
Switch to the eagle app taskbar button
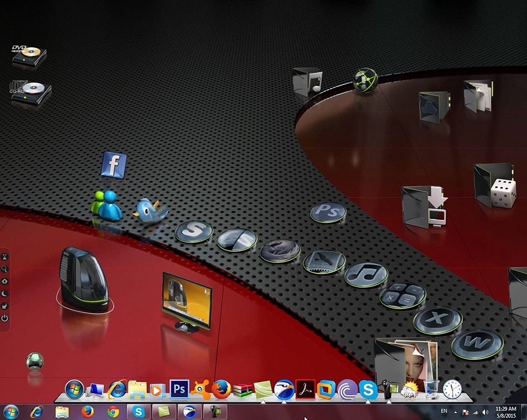[190, 412]
